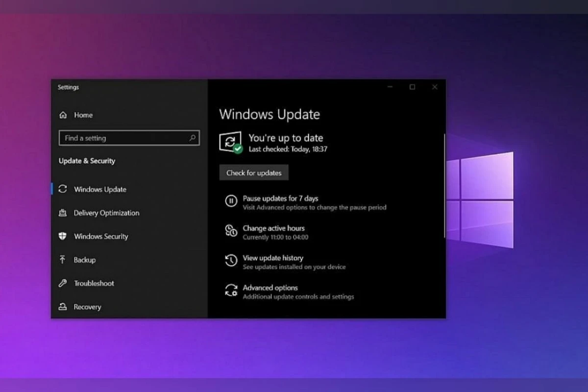Viewport: 588px width, 392px height.
Task: Click the search magnifier icon
Action: [193, 138]
